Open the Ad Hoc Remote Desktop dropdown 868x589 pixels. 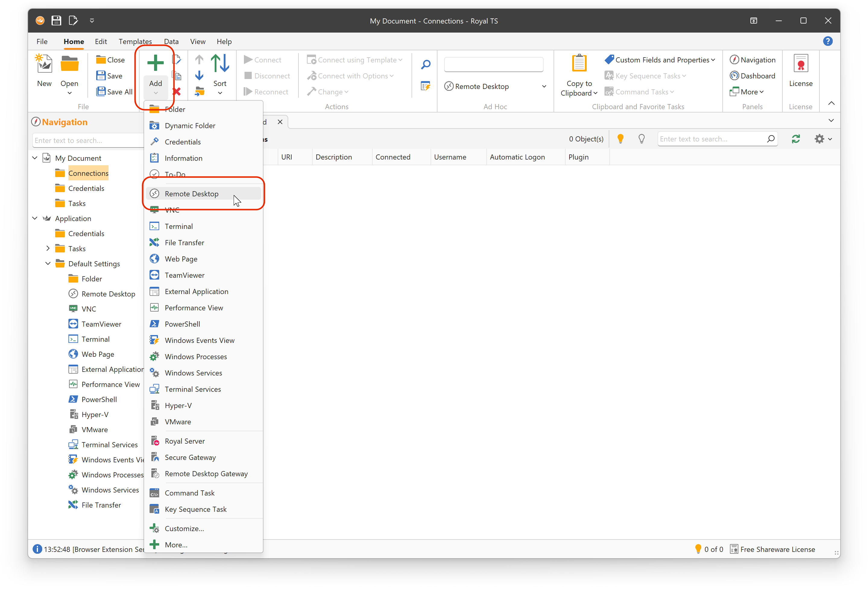click(544, 87)
